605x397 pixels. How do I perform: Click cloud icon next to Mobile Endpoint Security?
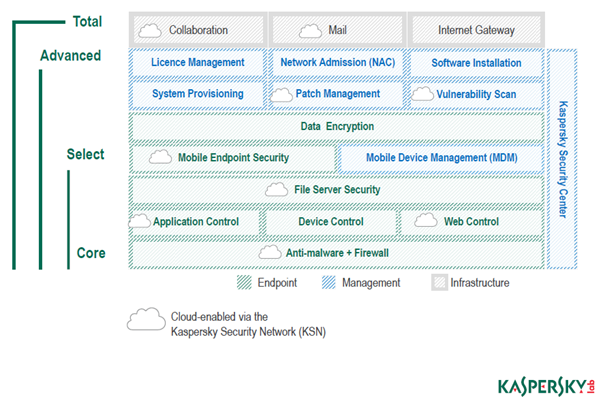(160, 157)
